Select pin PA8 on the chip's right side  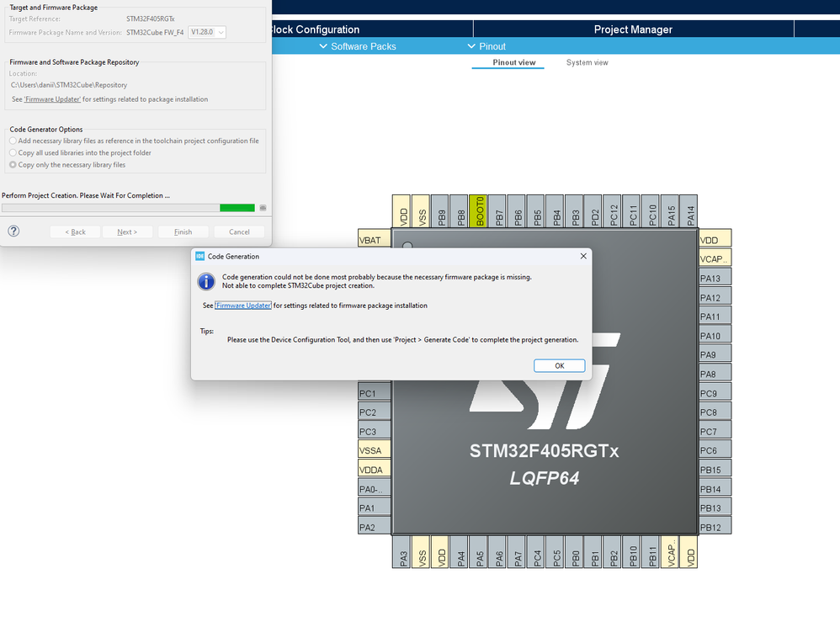[715, 374]
